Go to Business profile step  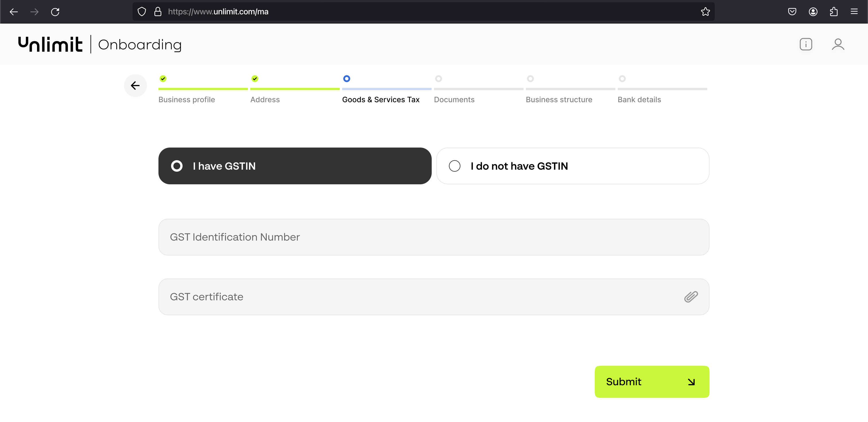point(187,100)
